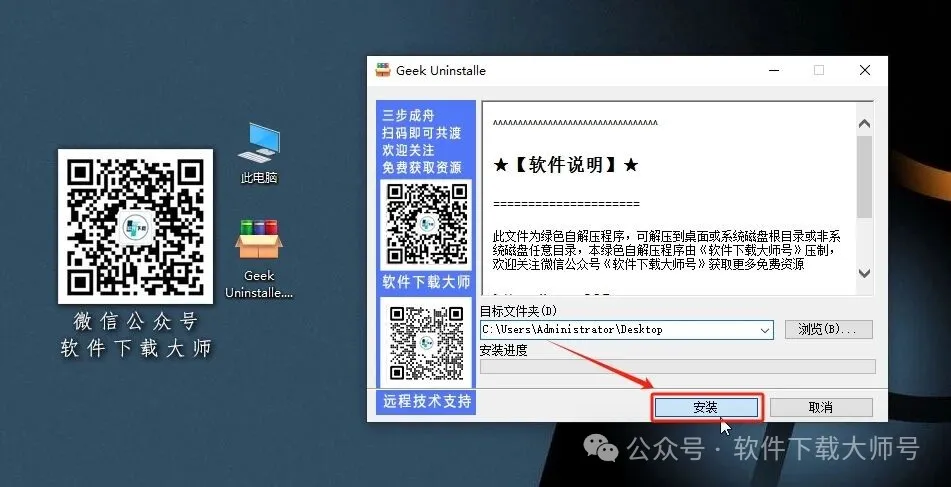Click the 欢迎关注 sidebar text
Image resolution: width=951 pixels, height=487 pixels.
pos(408,150)
